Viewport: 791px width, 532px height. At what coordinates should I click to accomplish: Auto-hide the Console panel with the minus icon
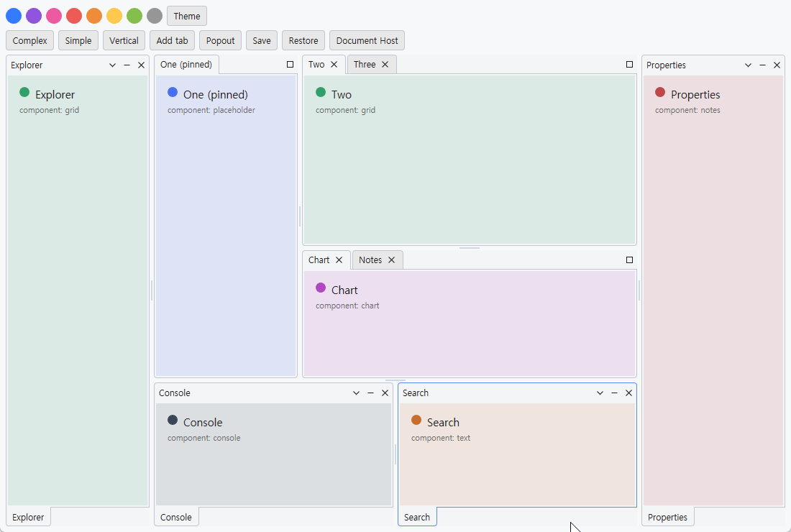pyautogui.click(x=371, y=393)
